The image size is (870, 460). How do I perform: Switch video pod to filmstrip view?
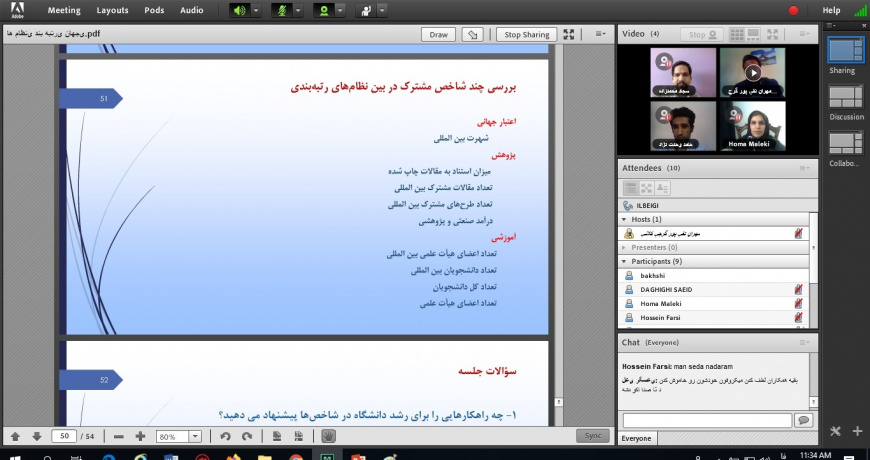(x=753, y=34)
